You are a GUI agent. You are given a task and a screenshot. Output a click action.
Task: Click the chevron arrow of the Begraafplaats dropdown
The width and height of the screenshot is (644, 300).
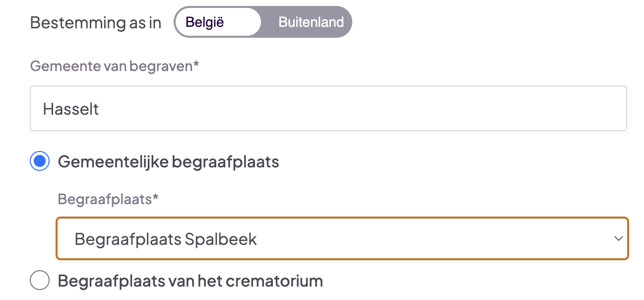pos(618,239)
